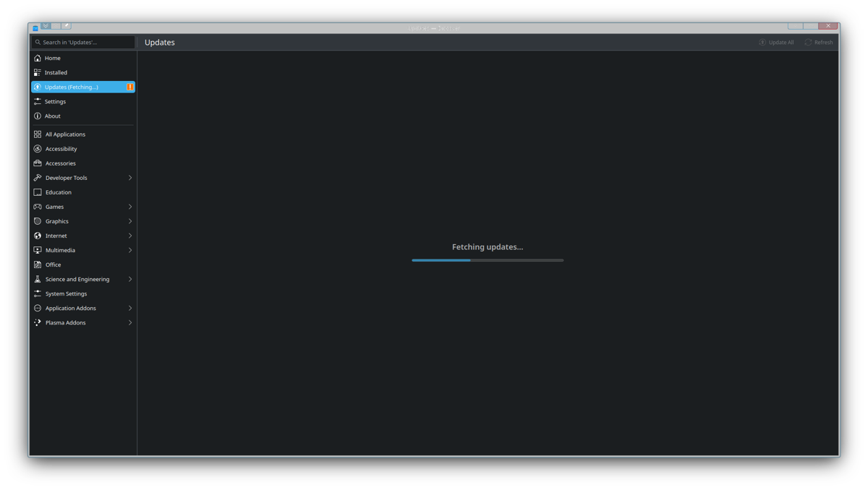Toggle keep window above others
The width and height of the screenshot is (868, 490).
pos(56,25)
